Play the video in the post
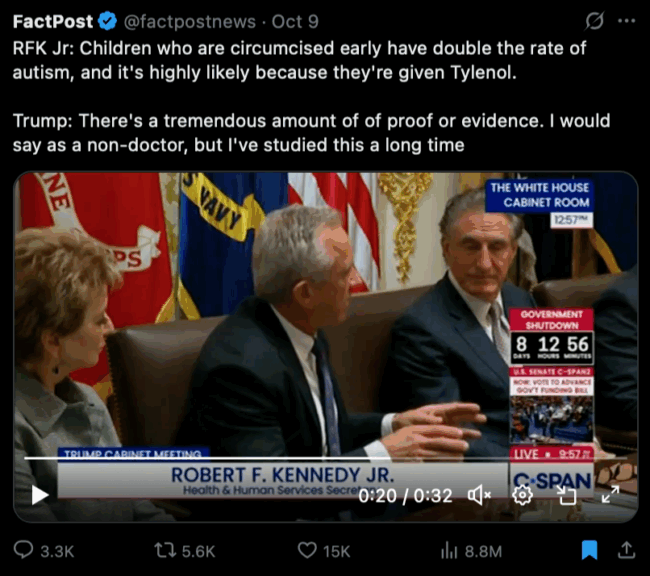This screenshot has width=650, height=576. pos(39,494)
